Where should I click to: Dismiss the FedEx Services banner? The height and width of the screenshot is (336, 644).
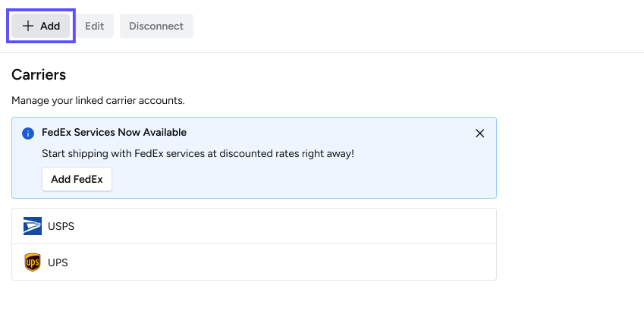479,133
